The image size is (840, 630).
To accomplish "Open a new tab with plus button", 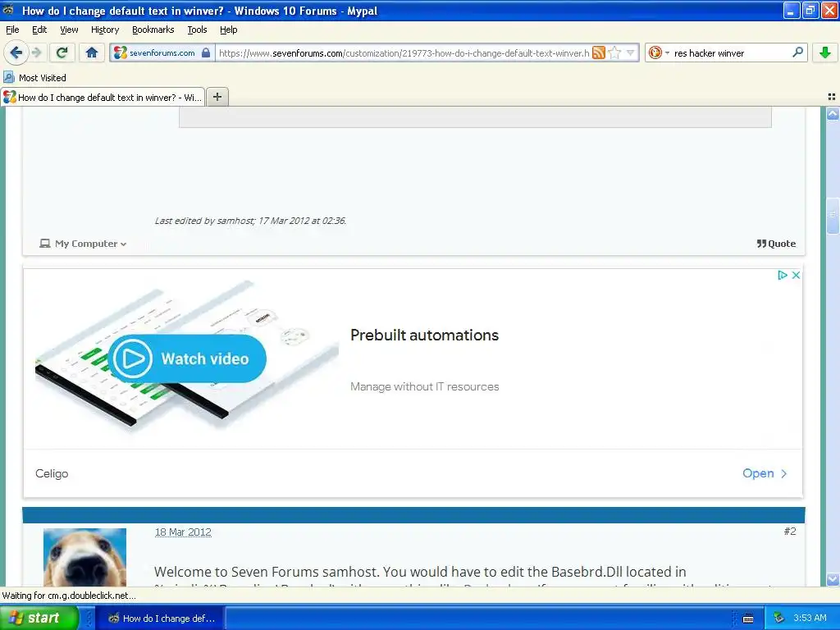I will [x=217, y=97].
